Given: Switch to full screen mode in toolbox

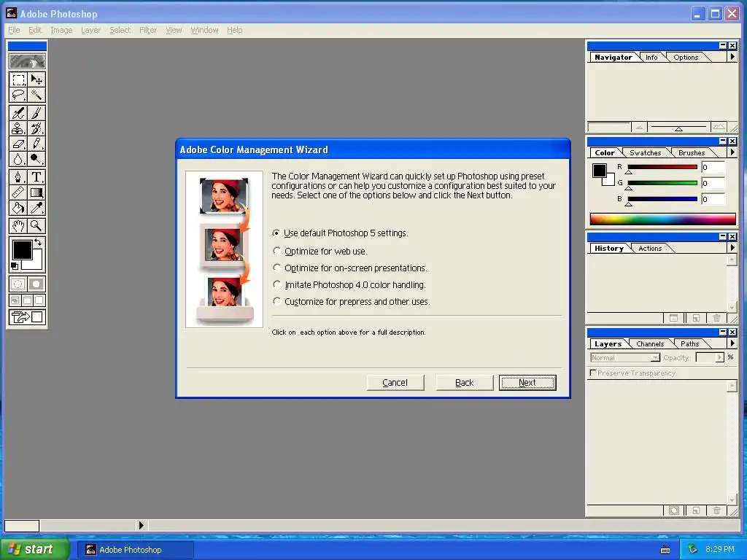Looking at the screenshot, I should pos(39,300).
